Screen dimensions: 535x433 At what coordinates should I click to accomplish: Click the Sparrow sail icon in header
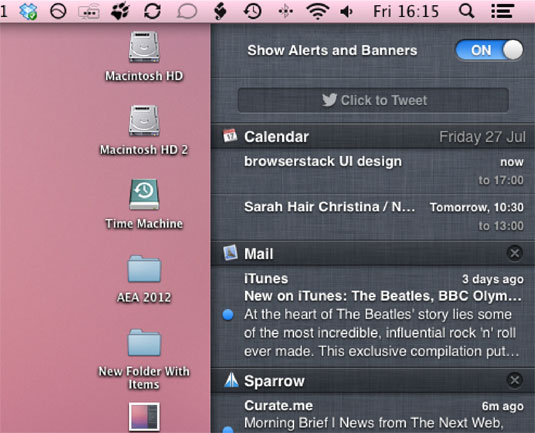[x=231, y=380]
